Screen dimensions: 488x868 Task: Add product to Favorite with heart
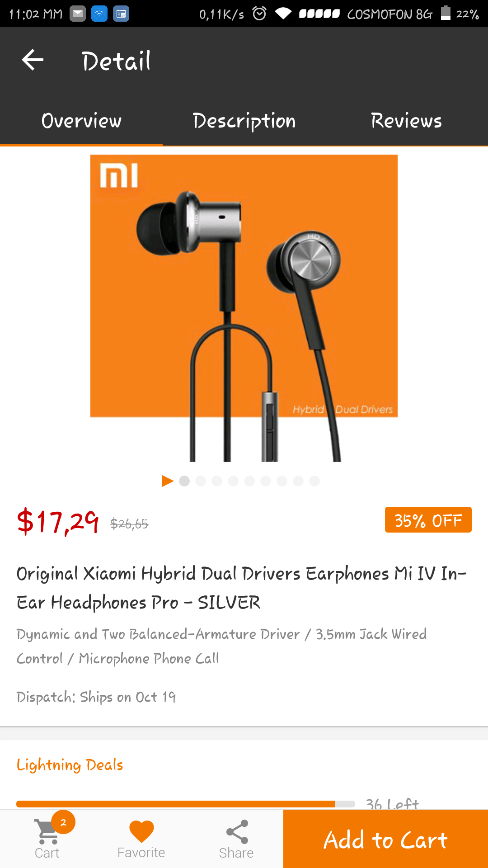(141, 831)
